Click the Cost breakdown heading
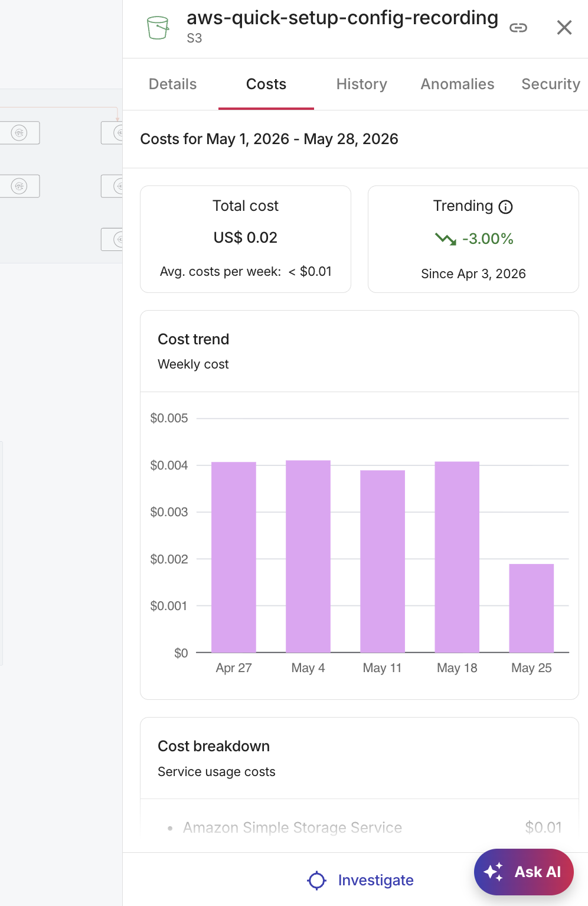 click(x=214, y=746)
